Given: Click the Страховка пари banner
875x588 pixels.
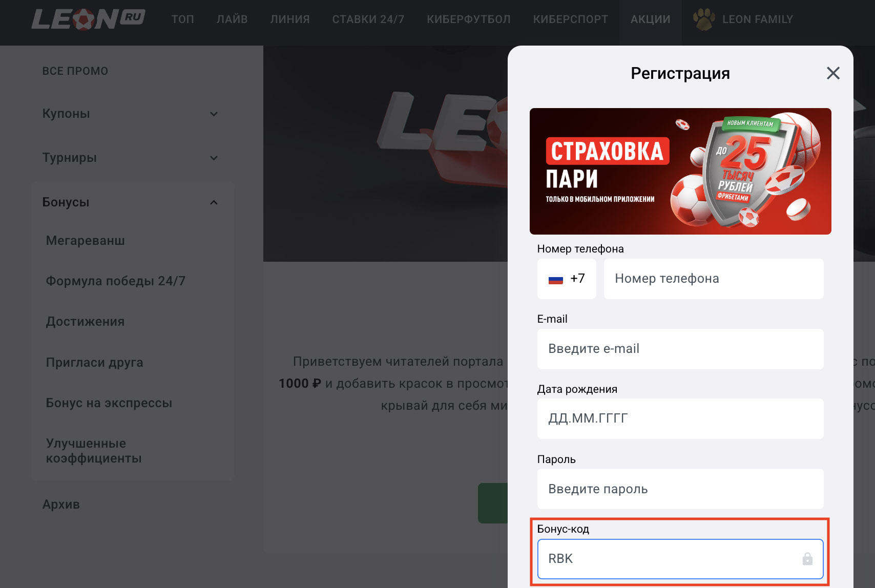Looking at the screenshot, I should [x=680, y=171].
